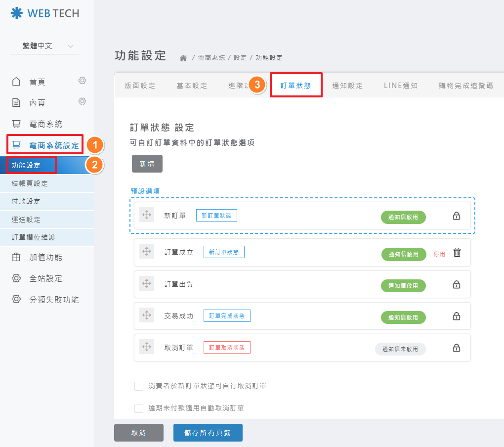Toggle 通知信未啟用 for 取消訂單

400,349
